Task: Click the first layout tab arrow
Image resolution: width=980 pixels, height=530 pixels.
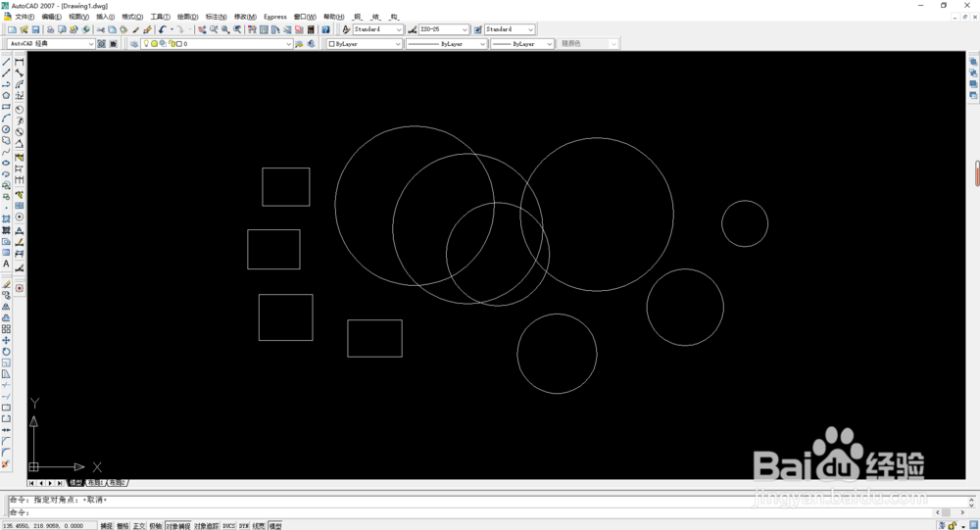Action: 32,483
